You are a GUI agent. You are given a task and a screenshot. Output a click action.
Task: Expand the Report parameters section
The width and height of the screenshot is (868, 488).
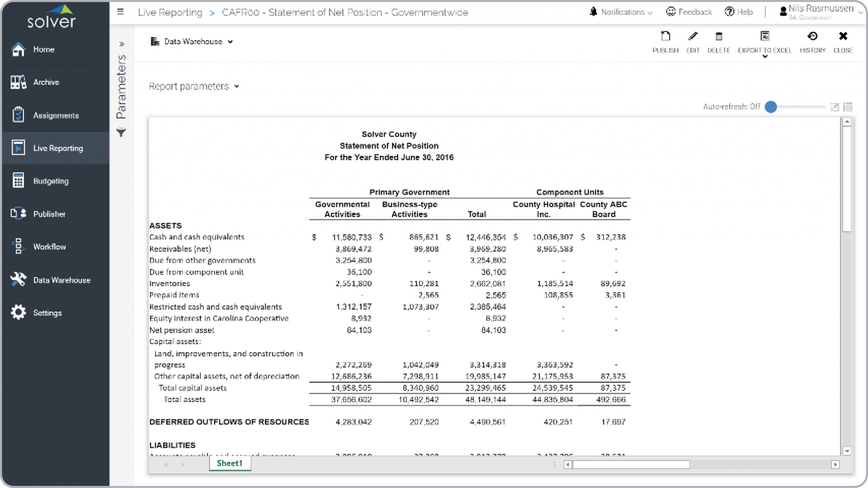click(194, 86)
